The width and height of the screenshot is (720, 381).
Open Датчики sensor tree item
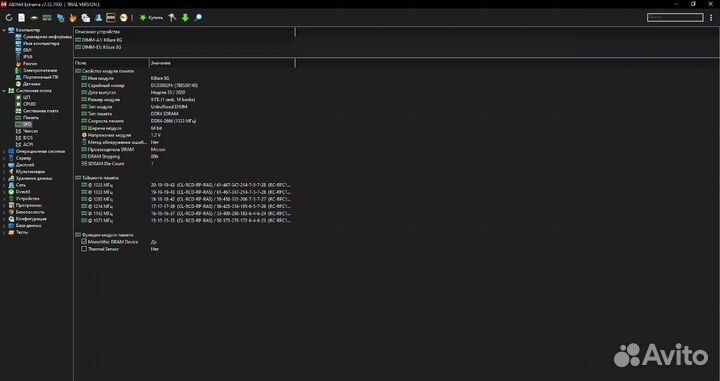tap(31, 84)
